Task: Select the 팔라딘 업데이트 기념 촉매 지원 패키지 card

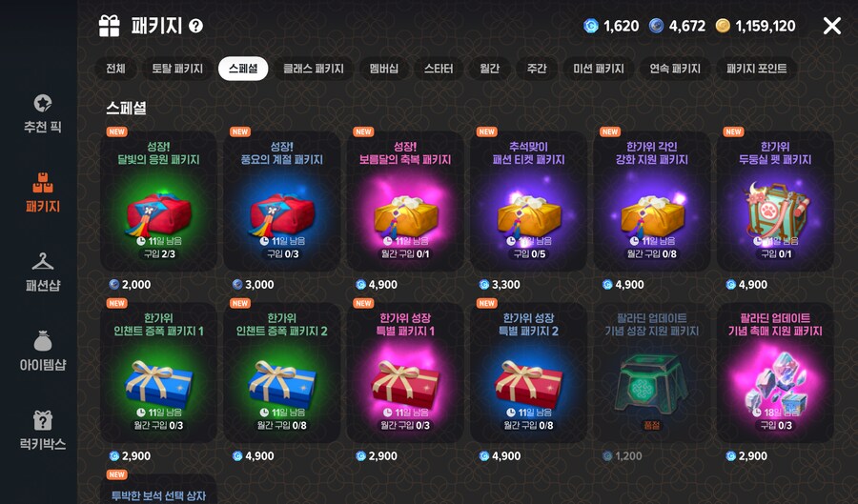Action: click(x=775, y=373)
